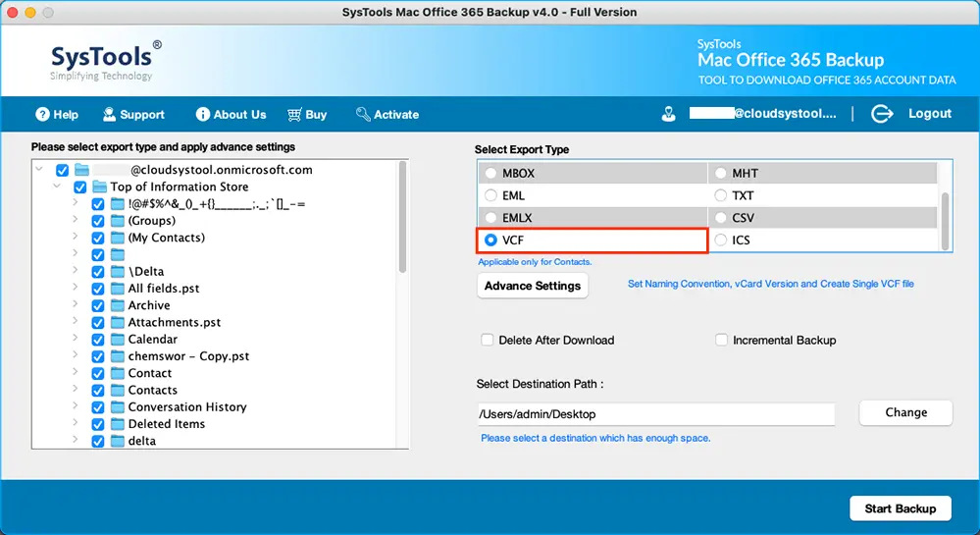Viewport: 980px width, 535px height.
Task: Open the About Us menu item
Action: pyautogui.click(x=232, y=115)
